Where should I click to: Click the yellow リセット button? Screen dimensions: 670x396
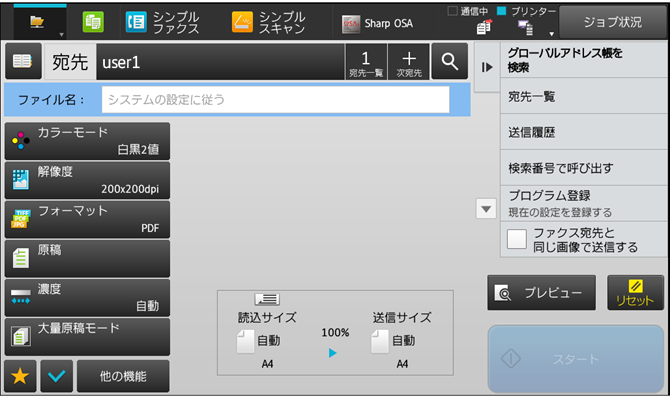[x=635, y=293]
